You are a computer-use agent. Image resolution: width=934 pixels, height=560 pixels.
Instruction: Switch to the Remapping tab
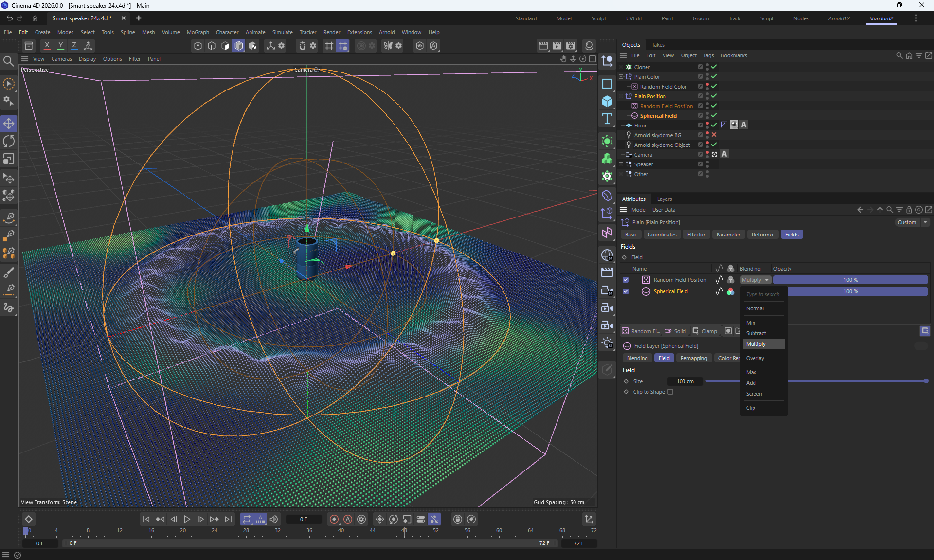(693, 358)
